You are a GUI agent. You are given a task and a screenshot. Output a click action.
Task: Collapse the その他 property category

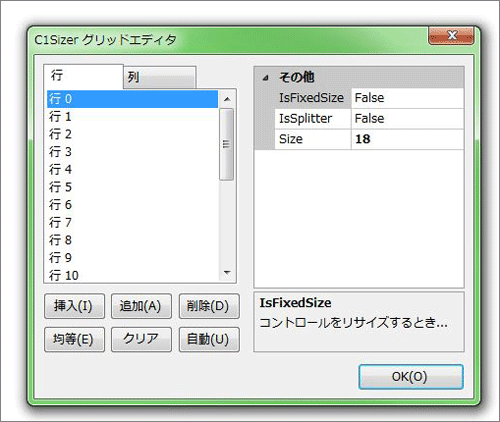click(265, 78)
